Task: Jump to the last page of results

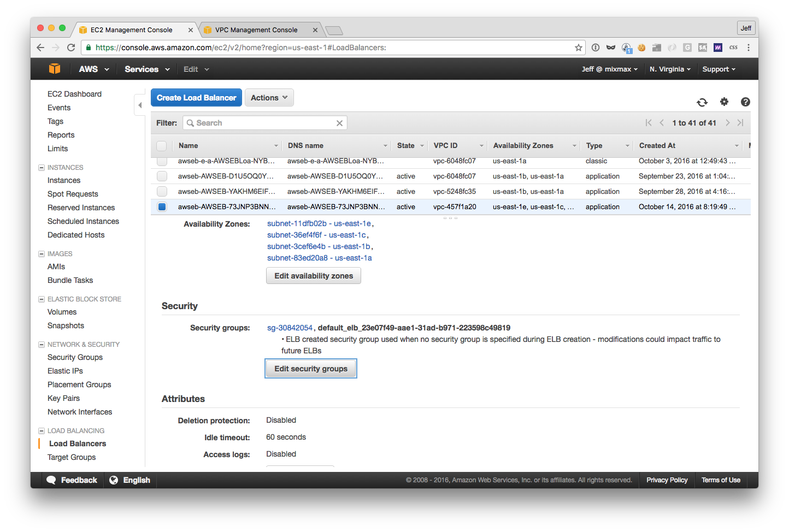Action: coord(740,123)
